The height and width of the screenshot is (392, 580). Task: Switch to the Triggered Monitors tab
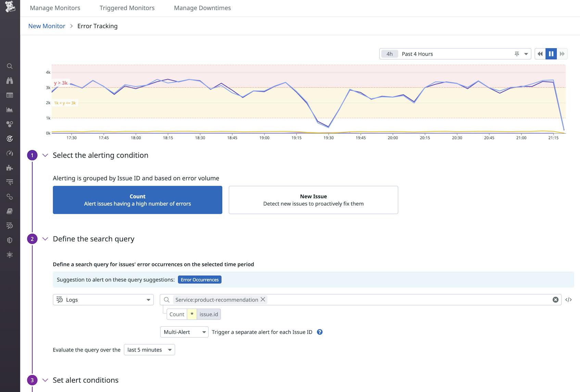pyautogui.click(x=127, y=8)
